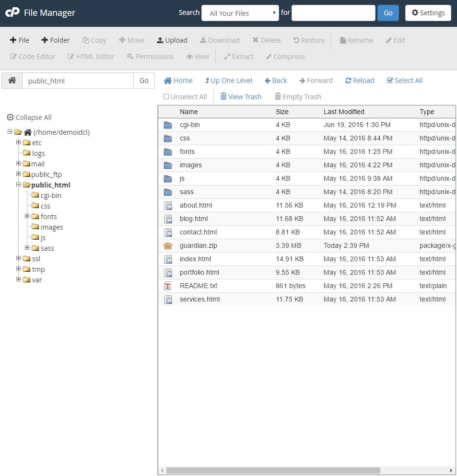Screen dimensions: 457x476
Task: Open the Settings dialog
Action: point(428,13)
